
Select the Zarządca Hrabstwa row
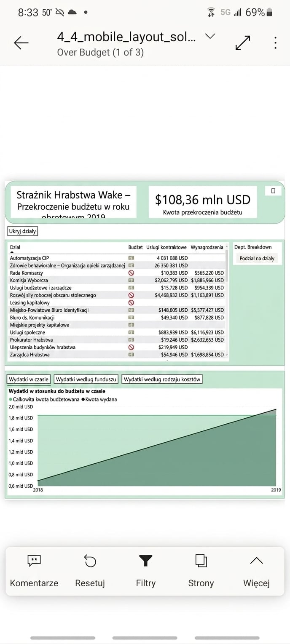tap(117, 355)
